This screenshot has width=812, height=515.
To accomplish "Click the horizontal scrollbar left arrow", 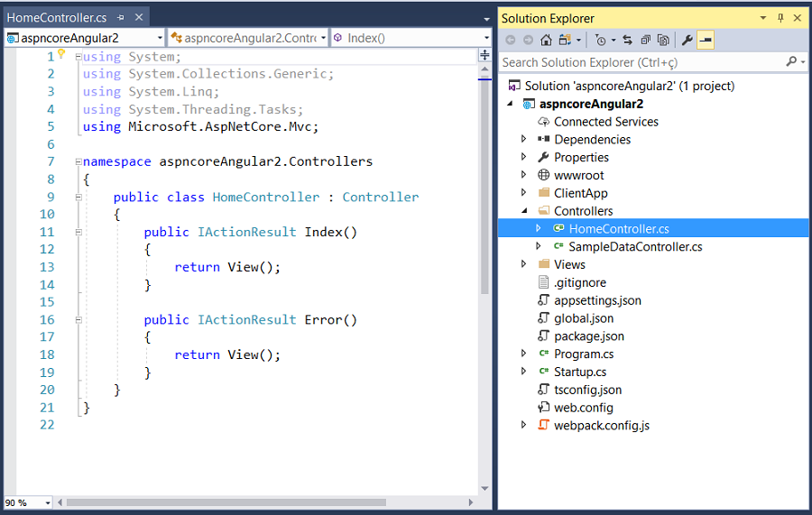I will [x=60, y=502].
